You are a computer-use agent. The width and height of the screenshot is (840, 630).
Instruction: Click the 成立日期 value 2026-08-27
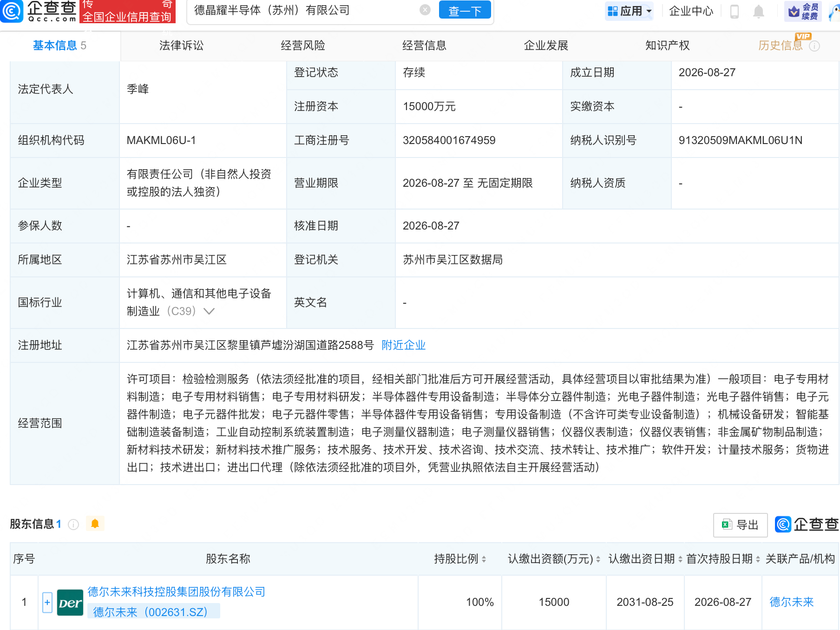point(707,72)
